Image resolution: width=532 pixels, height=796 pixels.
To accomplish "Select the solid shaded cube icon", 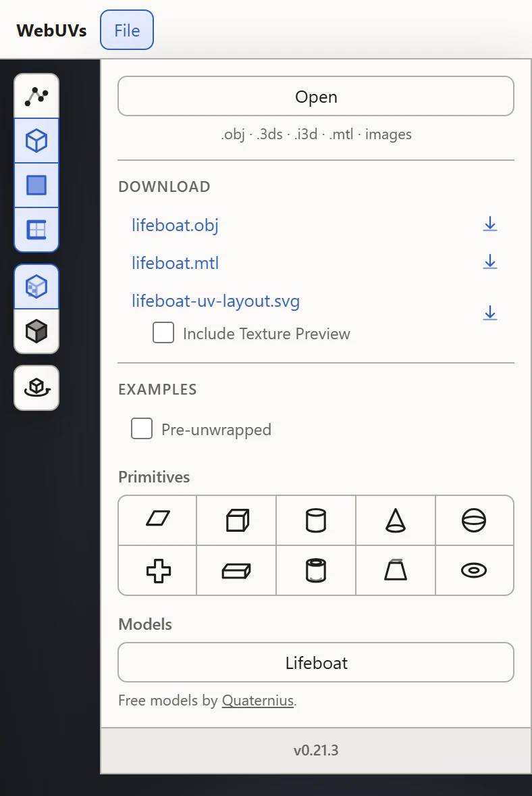I will [36, 332].
